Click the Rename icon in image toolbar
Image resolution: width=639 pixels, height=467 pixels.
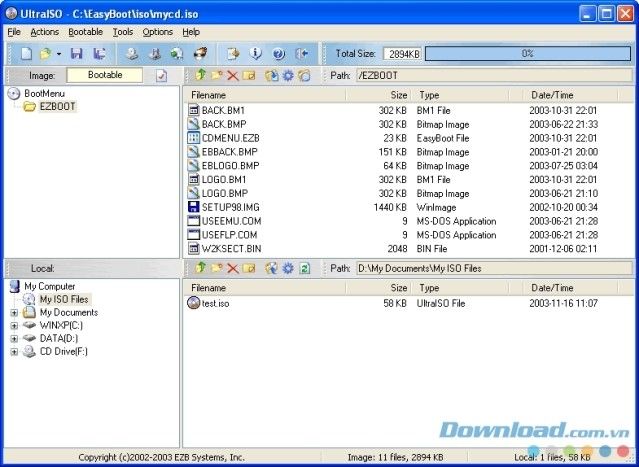coord(249,75)
